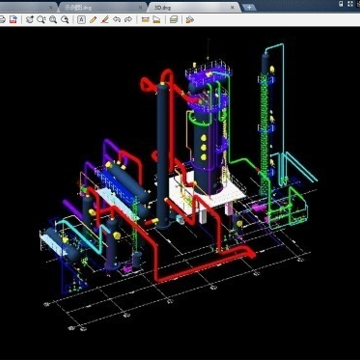
Task: Click the rightmost toolbar paint icon
Action: coord(190,20)
